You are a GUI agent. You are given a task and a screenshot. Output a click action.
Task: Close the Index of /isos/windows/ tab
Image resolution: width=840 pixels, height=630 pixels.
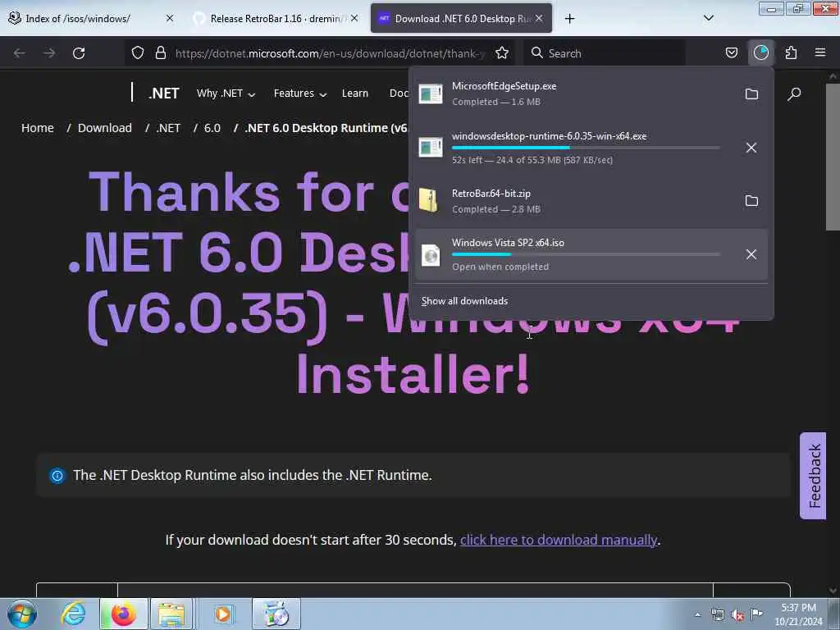pyautogui.click(x=169, y=18)
